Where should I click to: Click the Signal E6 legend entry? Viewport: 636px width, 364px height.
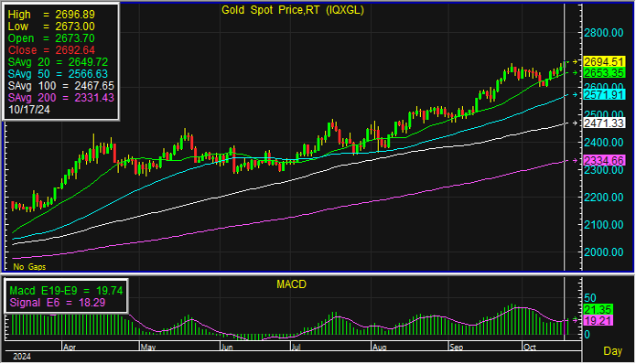coord(57,303)
